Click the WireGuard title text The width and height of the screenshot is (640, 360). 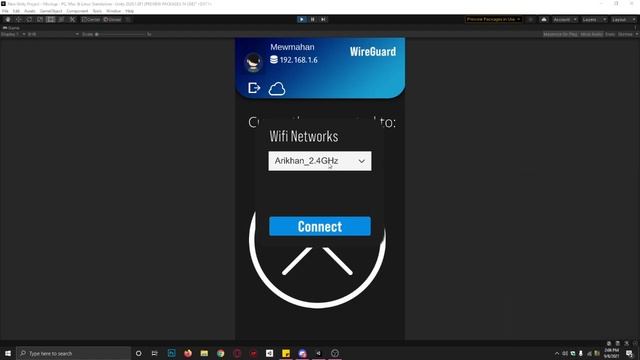[x=373, y=51]
